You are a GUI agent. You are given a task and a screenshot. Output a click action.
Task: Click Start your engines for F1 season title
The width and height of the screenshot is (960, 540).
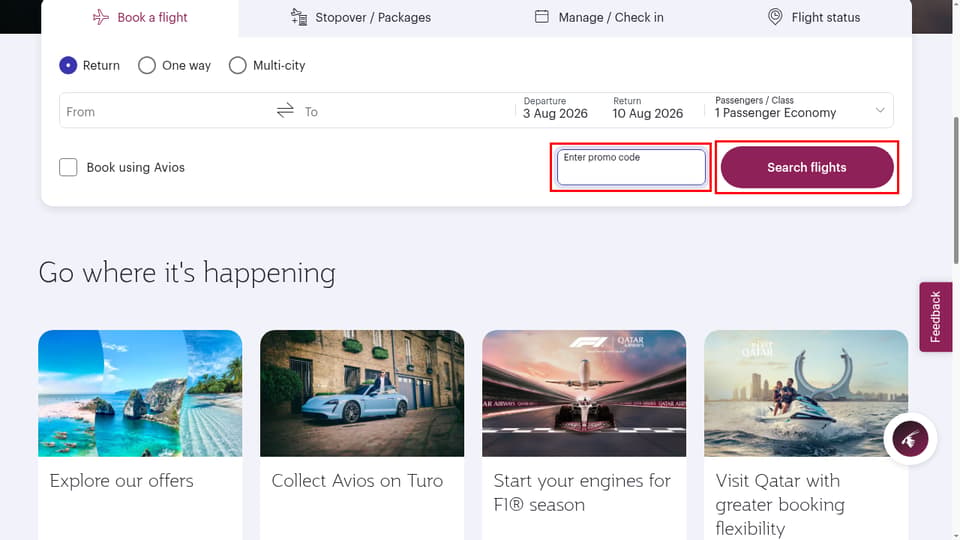(x=582, y=493)
